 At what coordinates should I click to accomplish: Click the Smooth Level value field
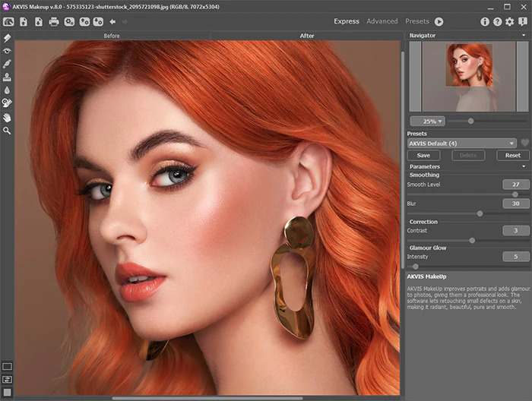pos(515,185)
